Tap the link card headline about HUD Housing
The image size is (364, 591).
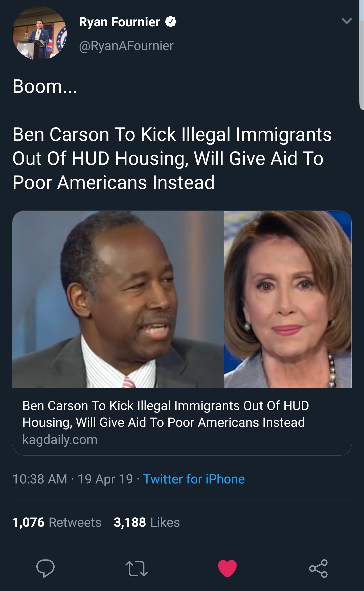click(166, 414)
